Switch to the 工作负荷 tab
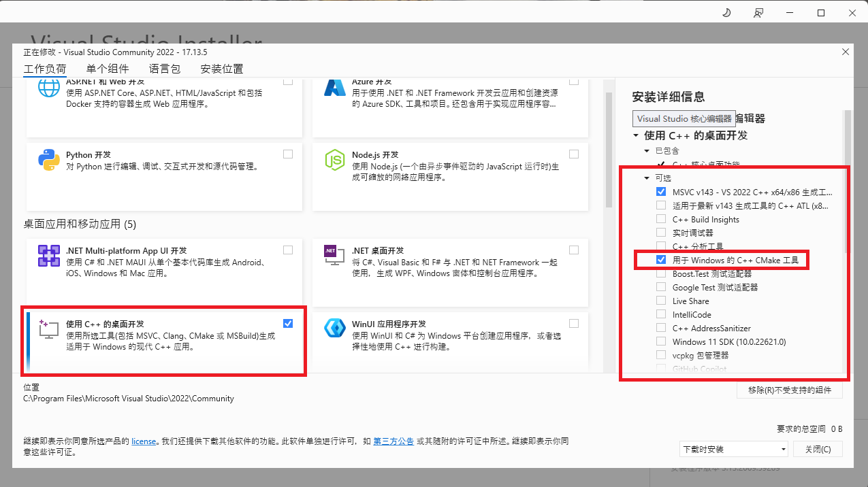 45,69
